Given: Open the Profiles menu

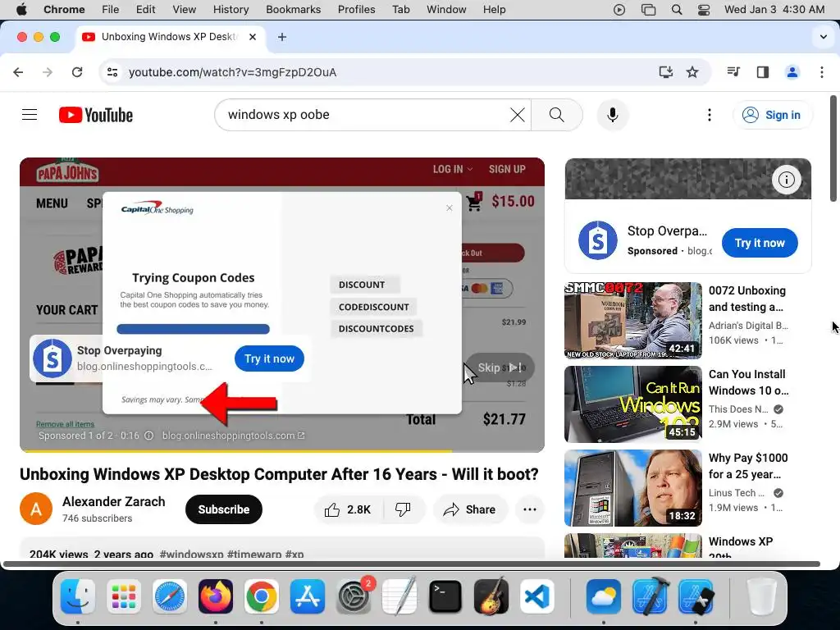Looking at the screenshot, I should 356,9.
